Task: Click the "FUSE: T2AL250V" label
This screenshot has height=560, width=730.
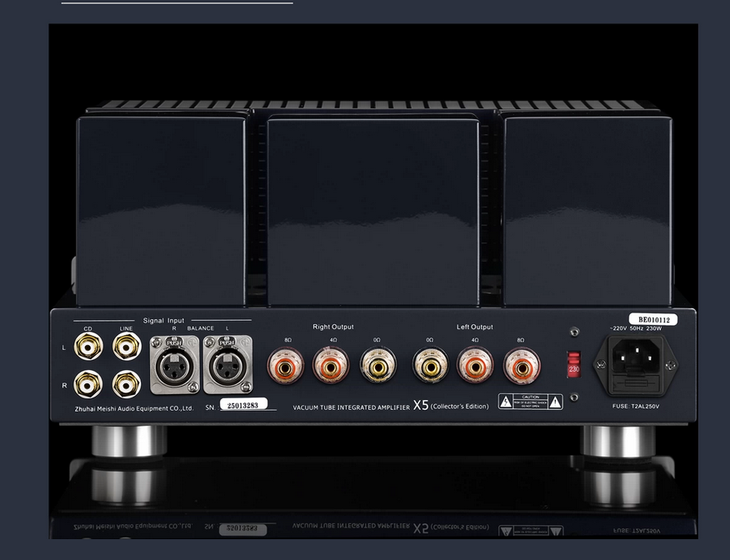Action: (x=636, y=406)
